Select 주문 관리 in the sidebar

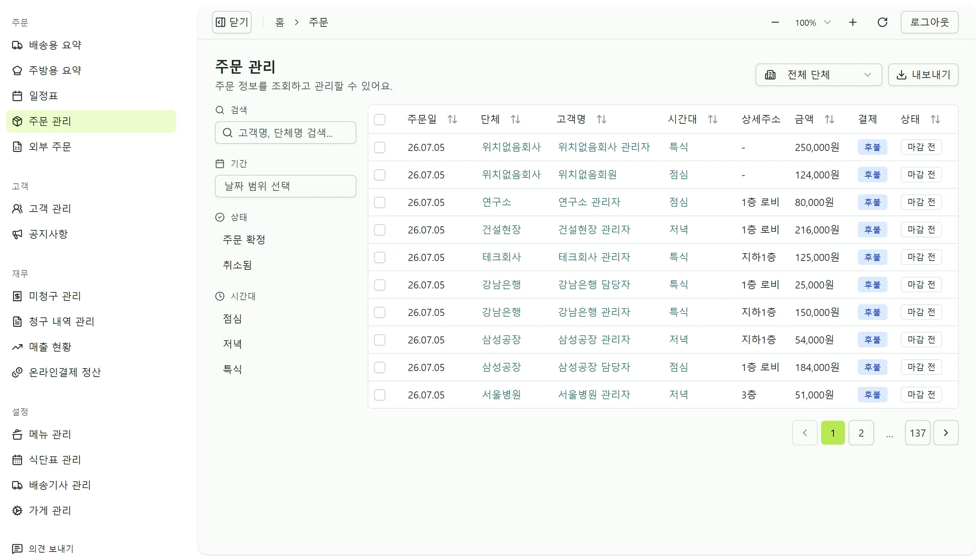coord(91,121)
